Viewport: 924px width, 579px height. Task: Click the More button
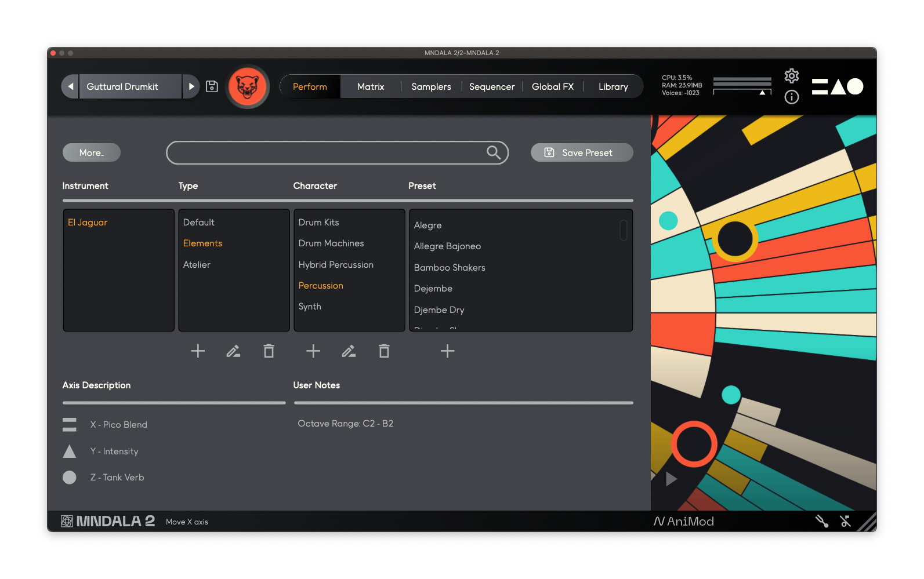[92, 152]
